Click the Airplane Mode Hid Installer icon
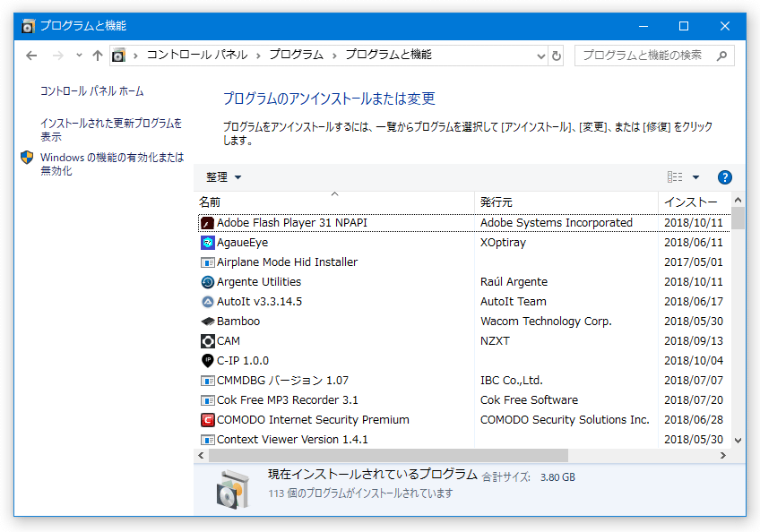 click(207, 262)
